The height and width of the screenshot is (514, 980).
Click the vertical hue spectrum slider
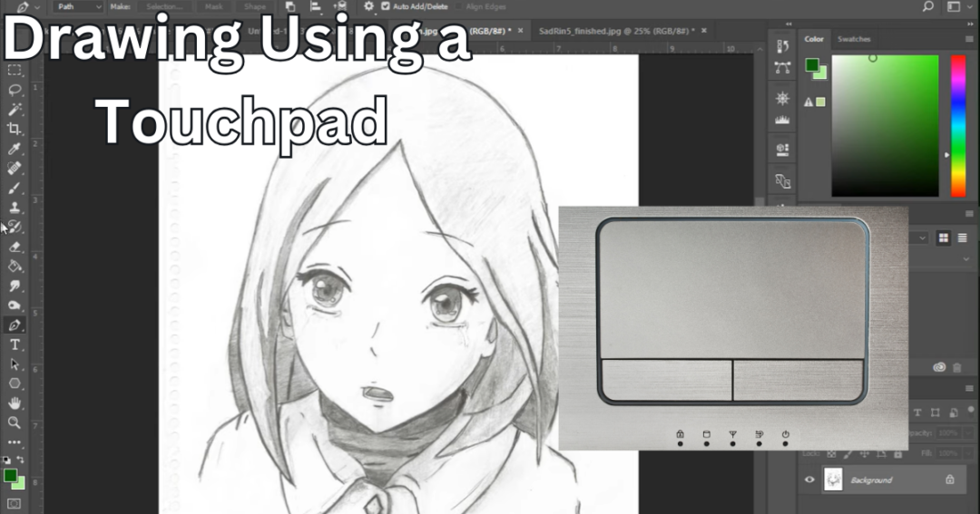958,125
